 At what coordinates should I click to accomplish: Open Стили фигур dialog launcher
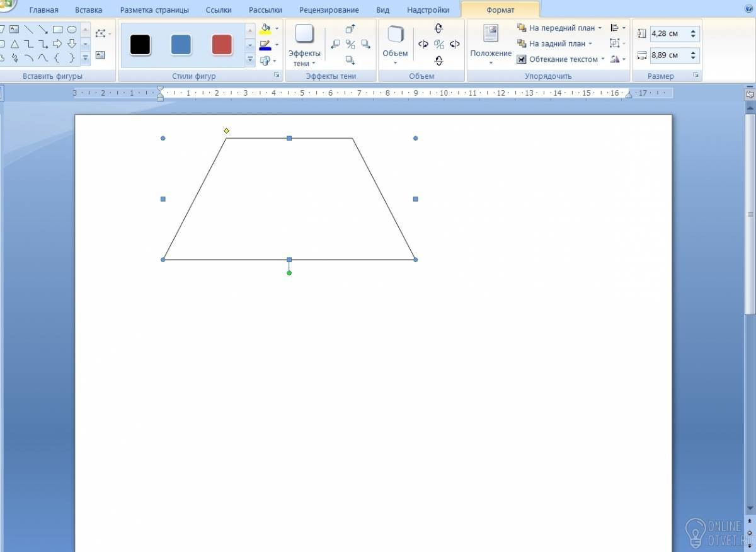pyautogui.click(x=276, y=76)
